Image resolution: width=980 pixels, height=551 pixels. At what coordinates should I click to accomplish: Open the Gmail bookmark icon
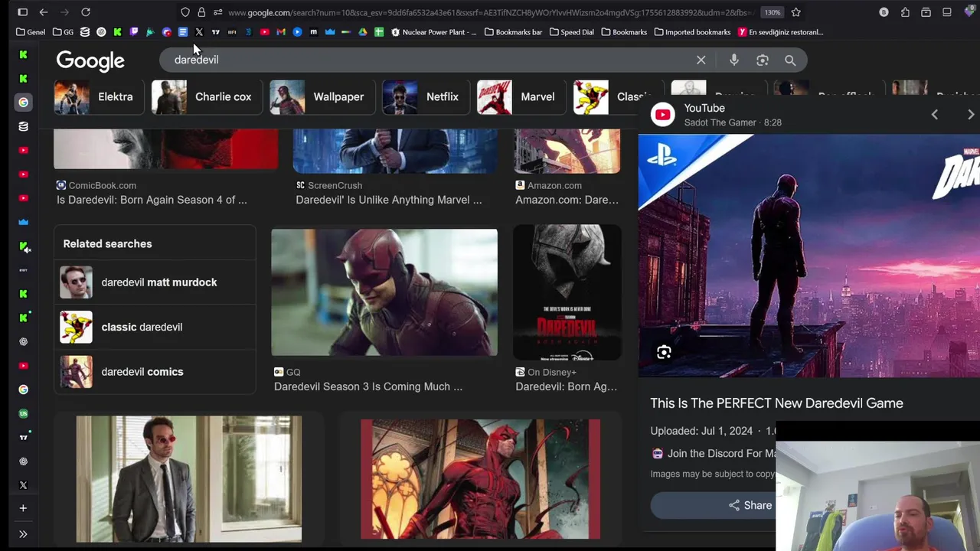281,32
